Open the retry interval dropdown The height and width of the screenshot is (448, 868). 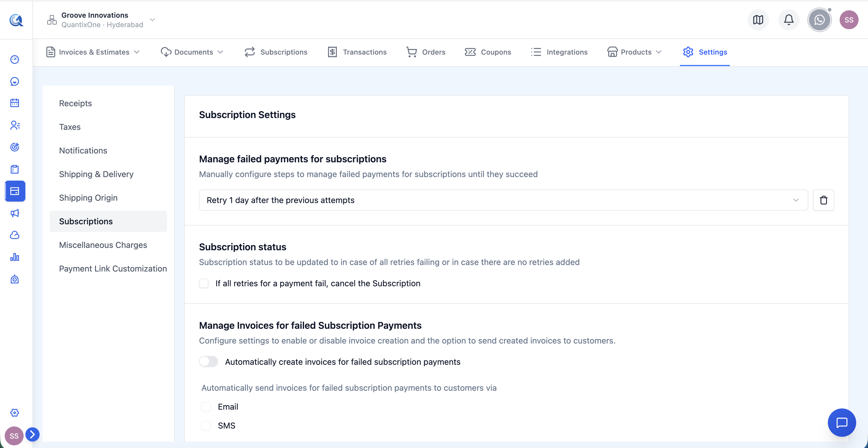[x=503, y=200]
